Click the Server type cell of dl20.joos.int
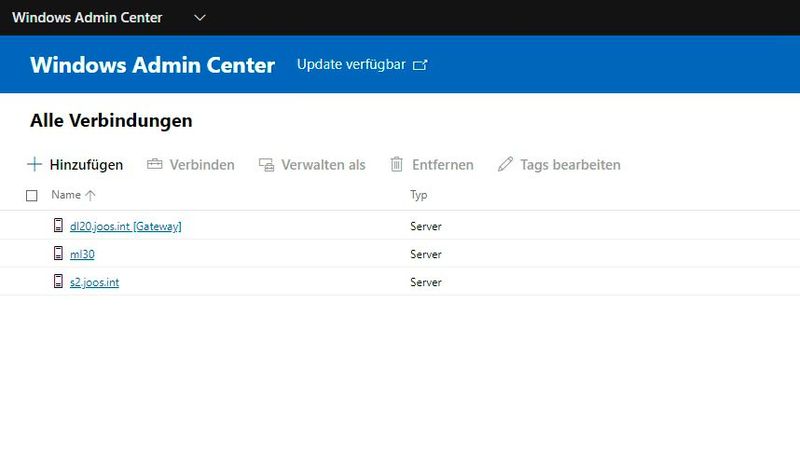The image size is (800, 453). (x=426, y=226)
